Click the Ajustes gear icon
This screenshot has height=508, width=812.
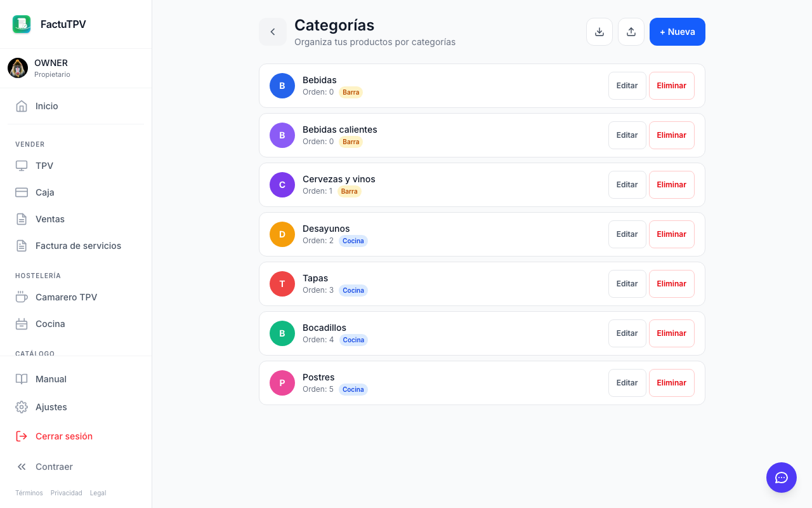tap(22, 407)
